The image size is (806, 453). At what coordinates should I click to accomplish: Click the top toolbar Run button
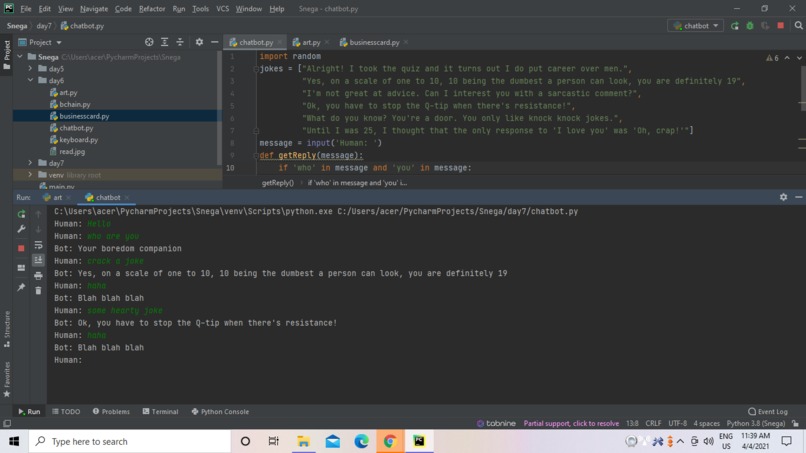coord(735,26)
